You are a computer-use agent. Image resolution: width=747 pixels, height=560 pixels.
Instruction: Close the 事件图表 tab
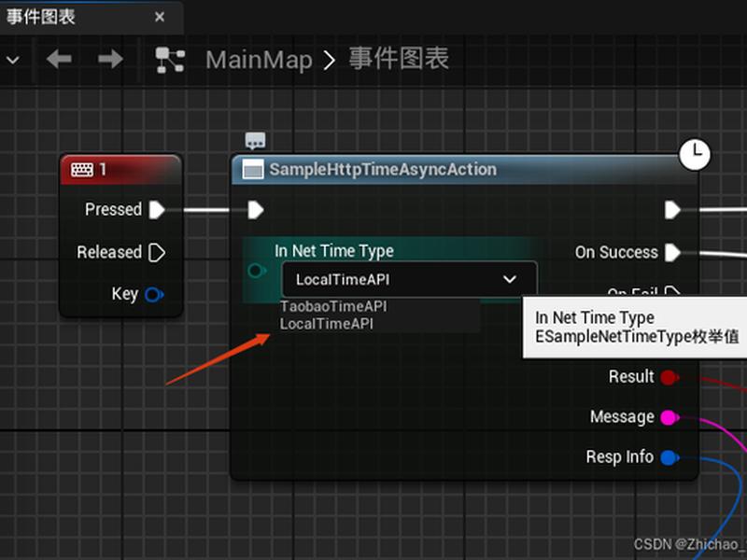point(160,17)
